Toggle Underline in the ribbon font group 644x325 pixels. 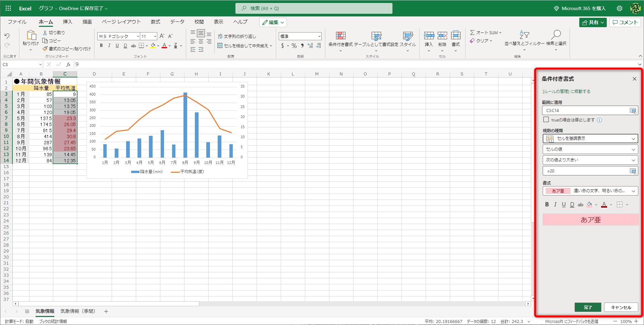pos(117,46)
